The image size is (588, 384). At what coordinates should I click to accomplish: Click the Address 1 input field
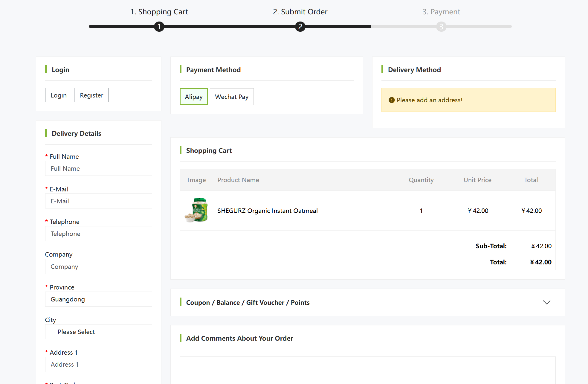click(x=98, y=364)
